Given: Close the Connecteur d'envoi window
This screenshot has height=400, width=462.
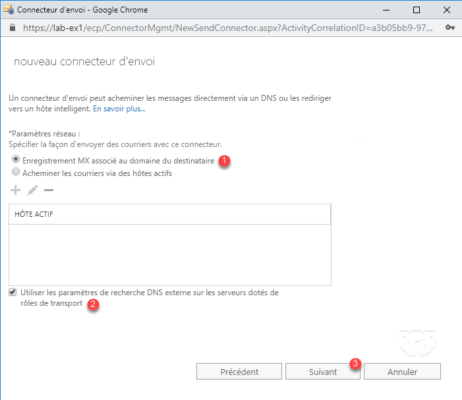Looking at the screenshot, I should click(x=447, y=10).
